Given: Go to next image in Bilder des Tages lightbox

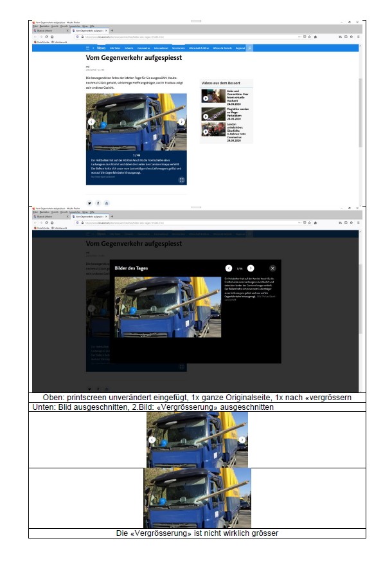Looking at the screenshot, I should [251, 268].
